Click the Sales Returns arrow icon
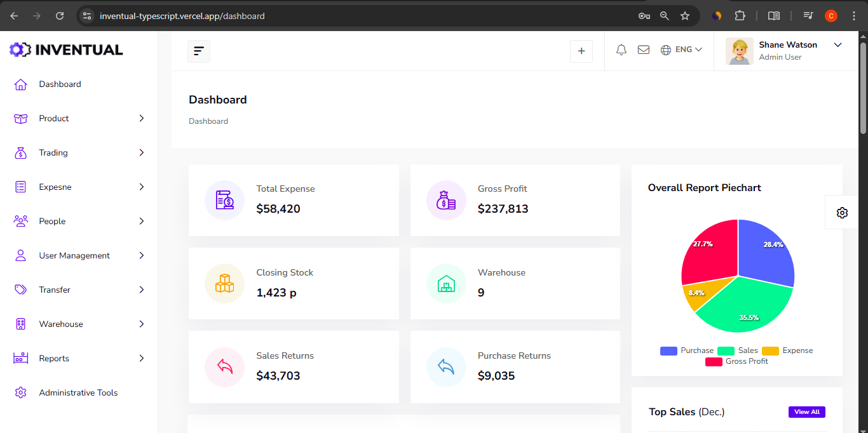 click(224, 367)
